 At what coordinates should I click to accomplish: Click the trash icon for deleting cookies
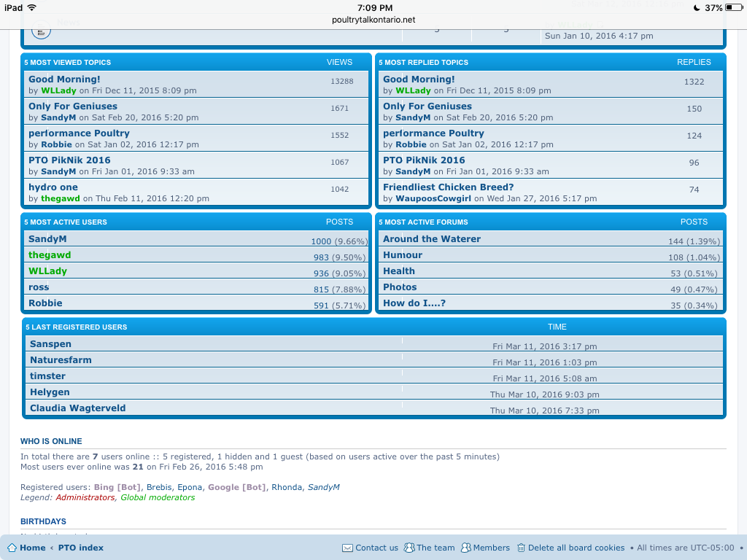(521, 548)
